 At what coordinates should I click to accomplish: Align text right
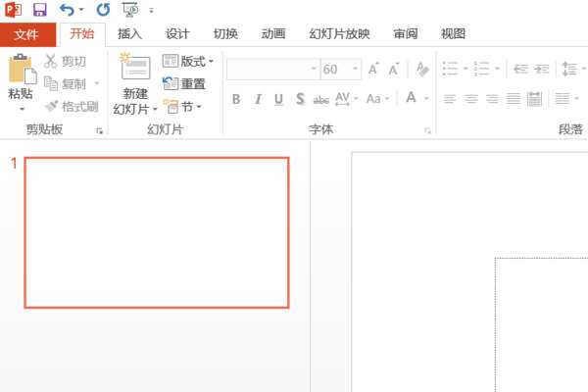(x=492, y=99)
